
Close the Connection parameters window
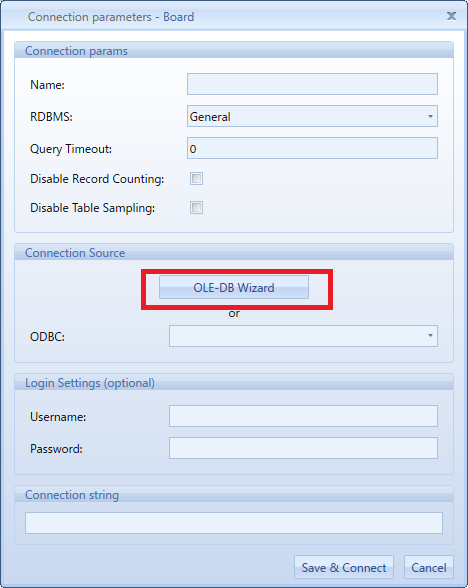click(452, 16)
